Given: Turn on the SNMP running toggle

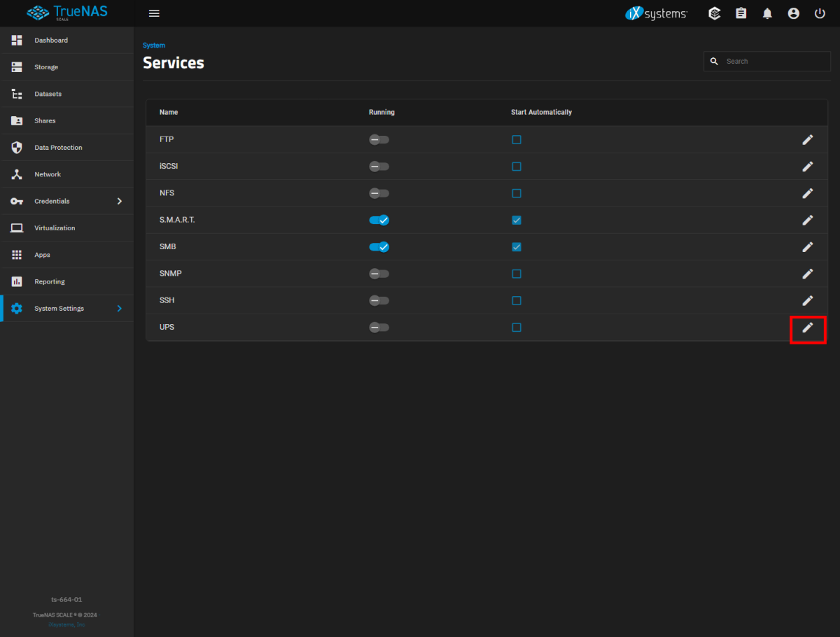Looking at the screenshot, I should pyautogui.click(x=379, y=274).
